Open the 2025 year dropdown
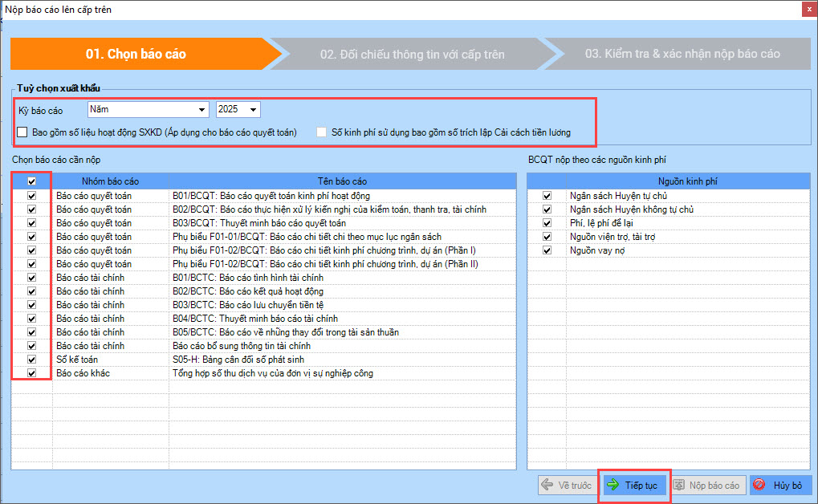818x504 pixels. pos(254,109)
